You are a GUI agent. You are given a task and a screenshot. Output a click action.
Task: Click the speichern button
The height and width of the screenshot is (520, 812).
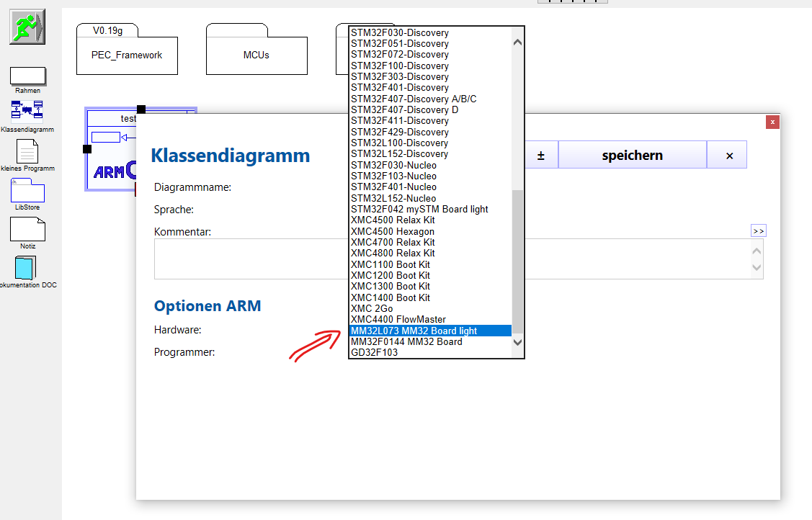click(632, 156)
